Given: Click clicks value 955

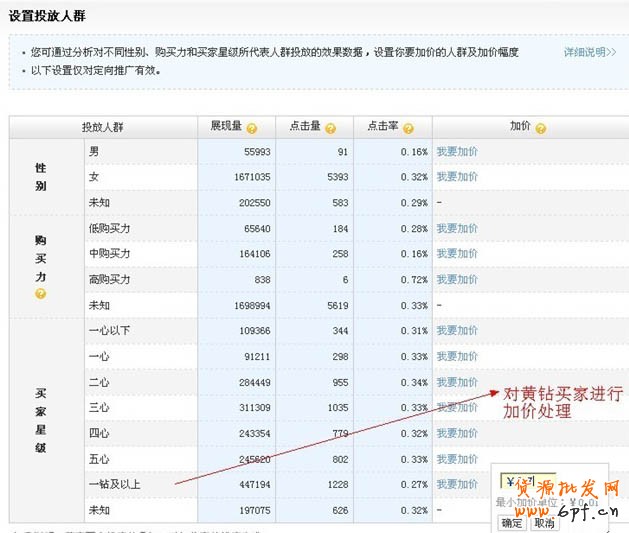Looking at the screenshot, I should (340, 383).
